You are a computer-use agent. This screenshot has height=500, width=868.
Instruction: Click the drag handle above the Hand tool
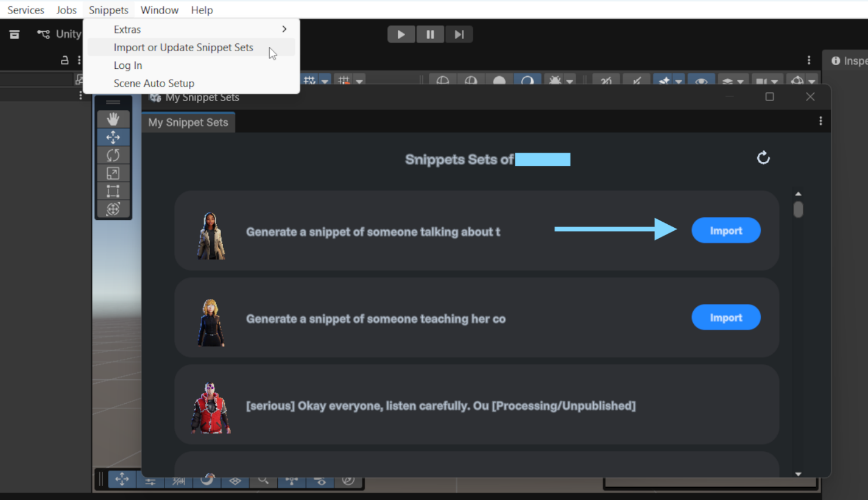[x=113, y=102]
